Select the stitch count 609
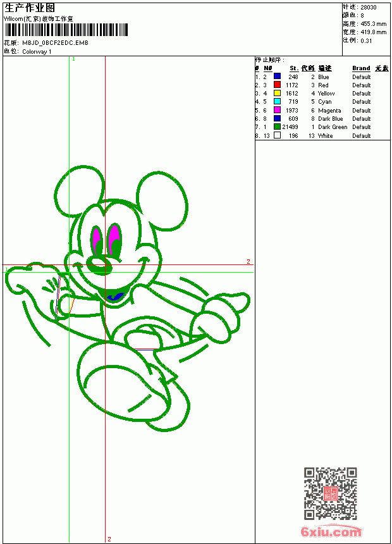392x544 pixels. coord(293,119)
